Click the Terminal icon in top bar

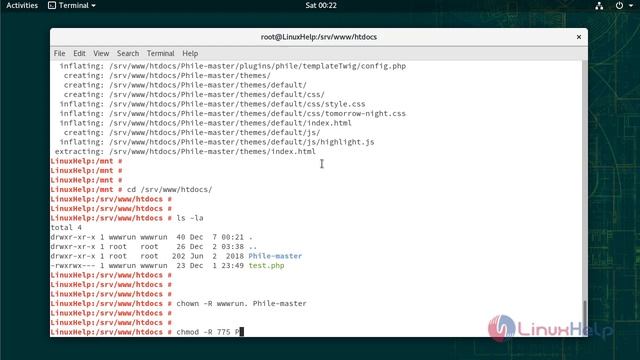point(52,5)
